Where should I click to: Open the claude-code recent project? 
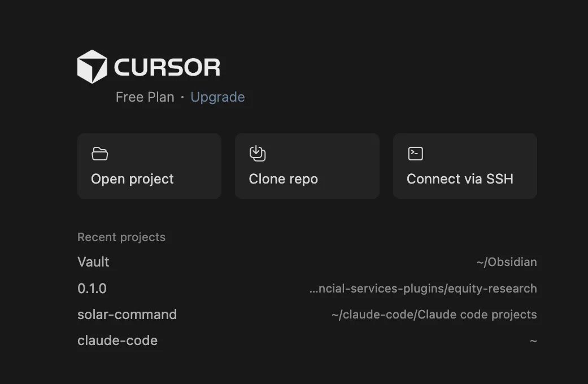307,341
